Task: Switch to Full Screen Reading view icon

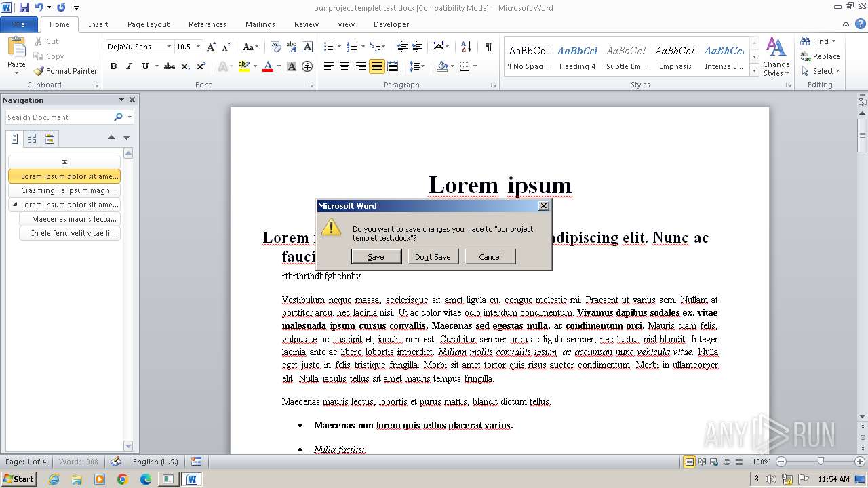Action: click(x=701, y=462)
